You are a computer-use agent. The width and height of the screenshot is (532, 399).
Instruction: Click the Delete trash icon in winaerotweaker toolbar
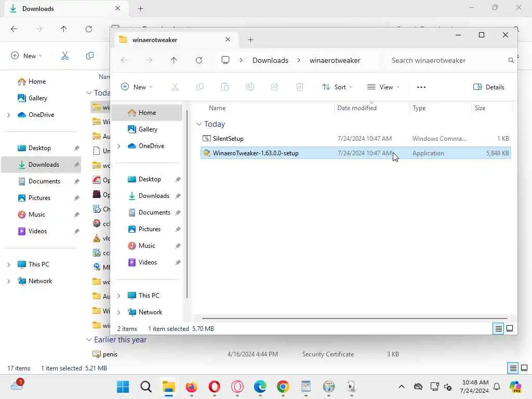coord(300,87)
